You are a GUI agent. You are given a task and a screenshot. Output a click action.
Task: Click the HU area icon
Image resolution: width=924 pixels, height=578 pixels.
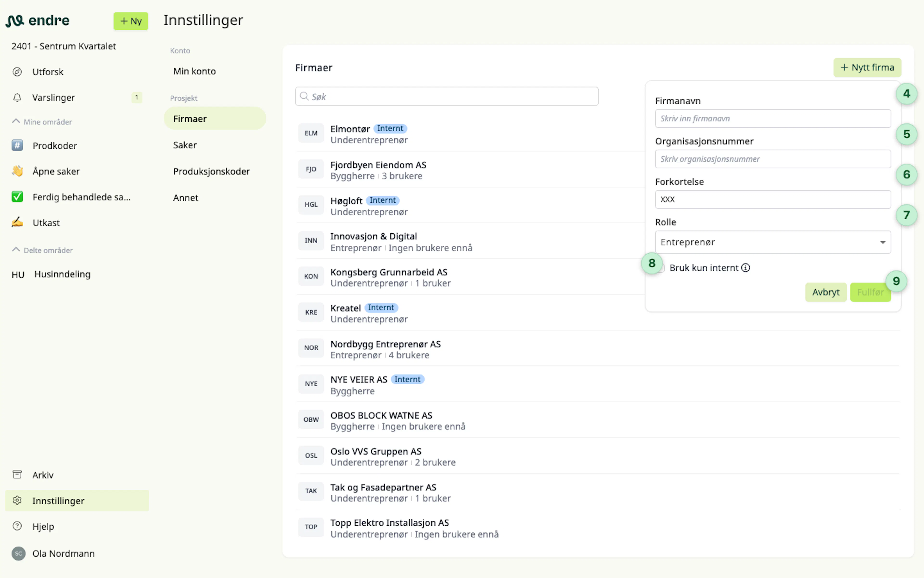point(18,275)
